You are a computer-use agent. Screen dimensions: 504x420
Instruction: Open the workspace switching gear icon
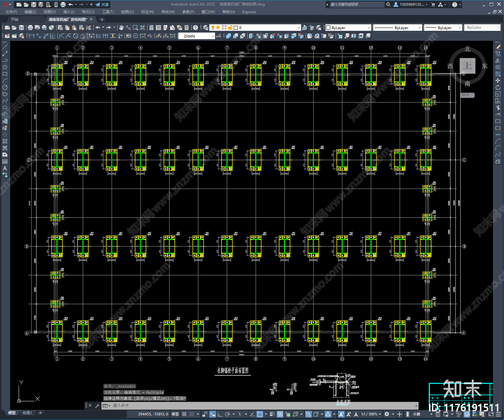(387, 414)
